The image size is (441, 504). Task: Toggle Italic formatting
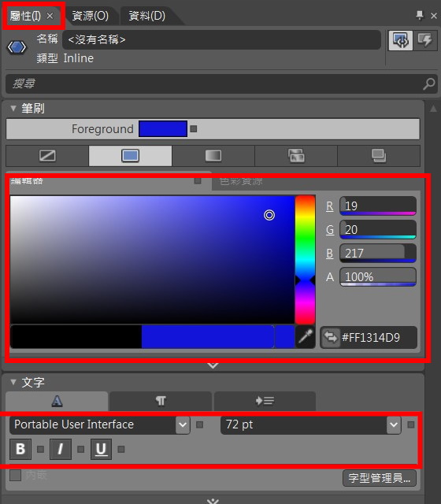[x=61, y=449]
